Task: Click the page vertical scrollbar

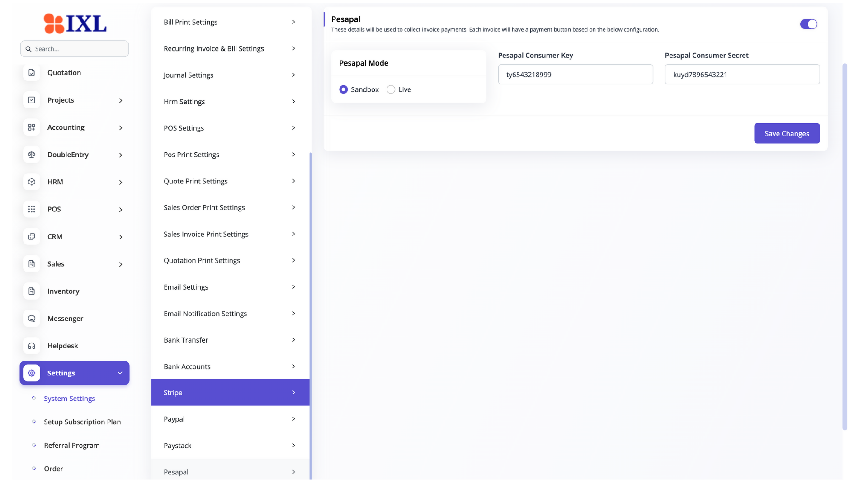Action: (x=844, y=246)
